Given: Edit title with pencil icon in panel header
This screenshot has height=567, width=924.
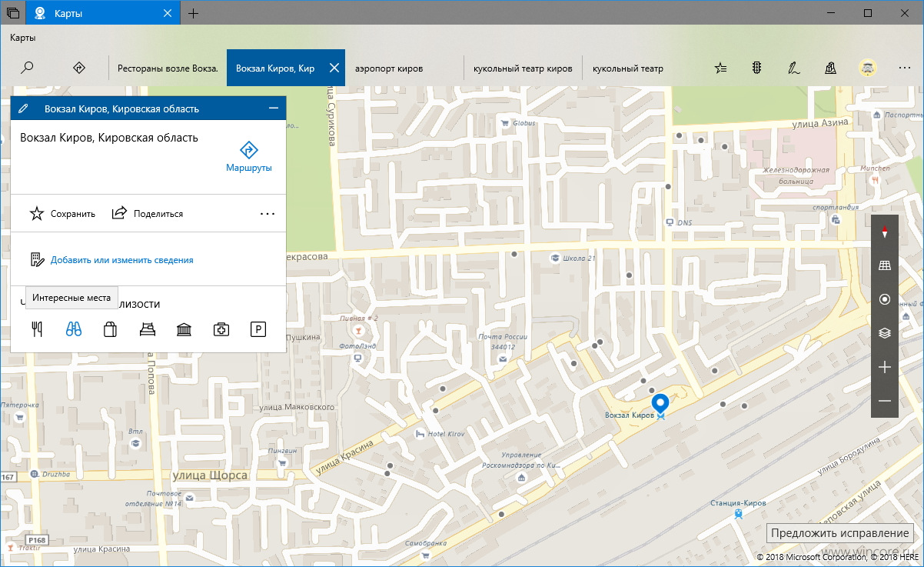Looking at the screenshot, I should click(24, 108).
